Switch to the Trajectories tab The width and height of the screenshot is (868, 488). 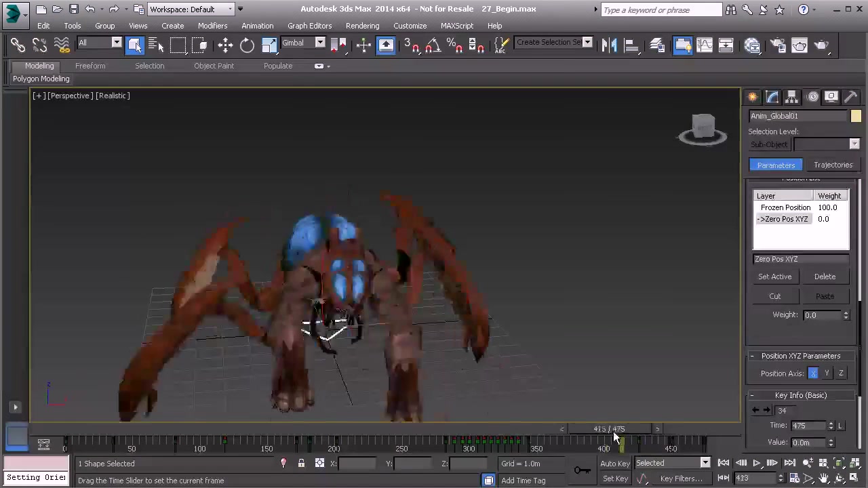[x=833, y=165]
